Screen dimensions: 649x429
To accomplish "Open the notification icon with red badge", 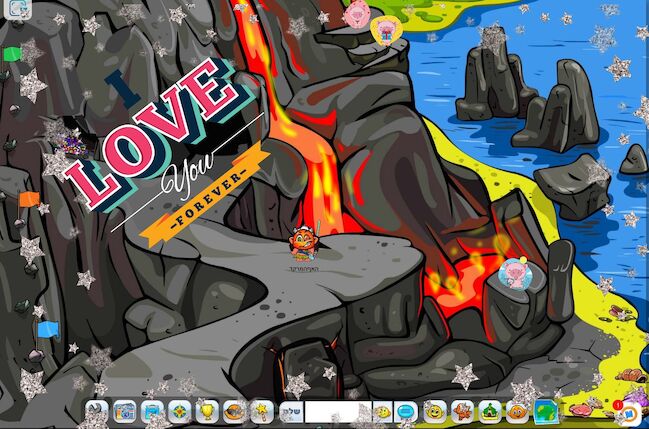I will click(x=627, y=412).
